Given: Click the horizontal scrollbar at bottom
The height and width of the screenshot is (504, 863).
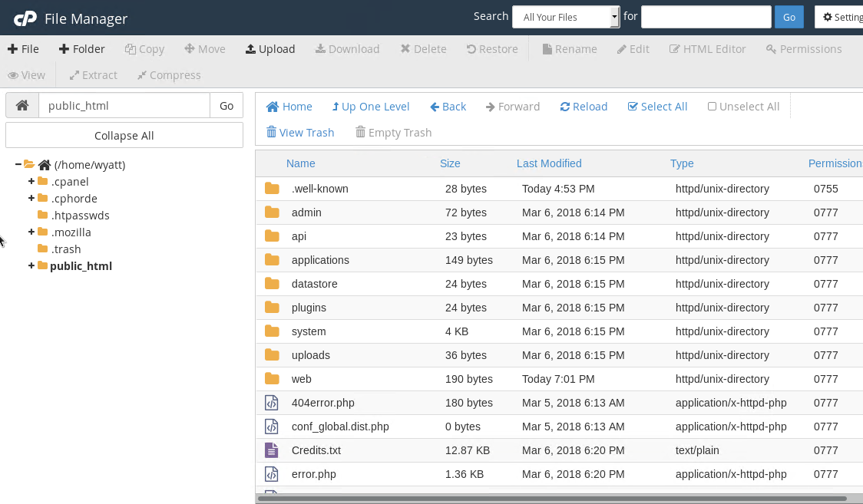Looking at the screenshot, I should (551, 499).
